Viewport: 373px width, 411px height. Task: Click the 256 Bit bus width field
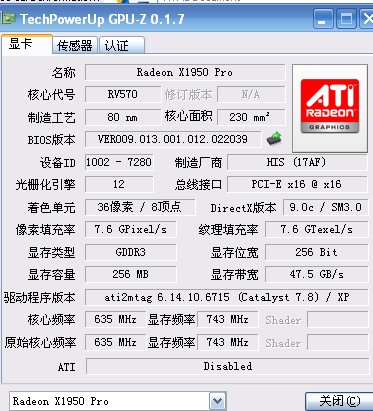point(316,252)
